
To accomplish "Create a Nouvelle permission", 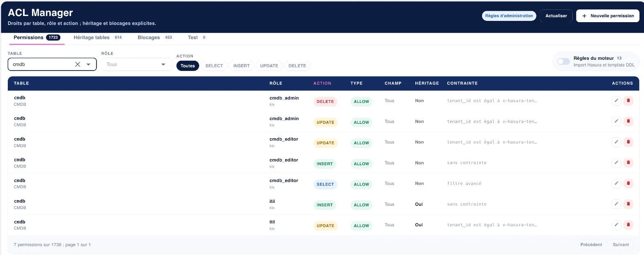I will (x=608, y=16).
